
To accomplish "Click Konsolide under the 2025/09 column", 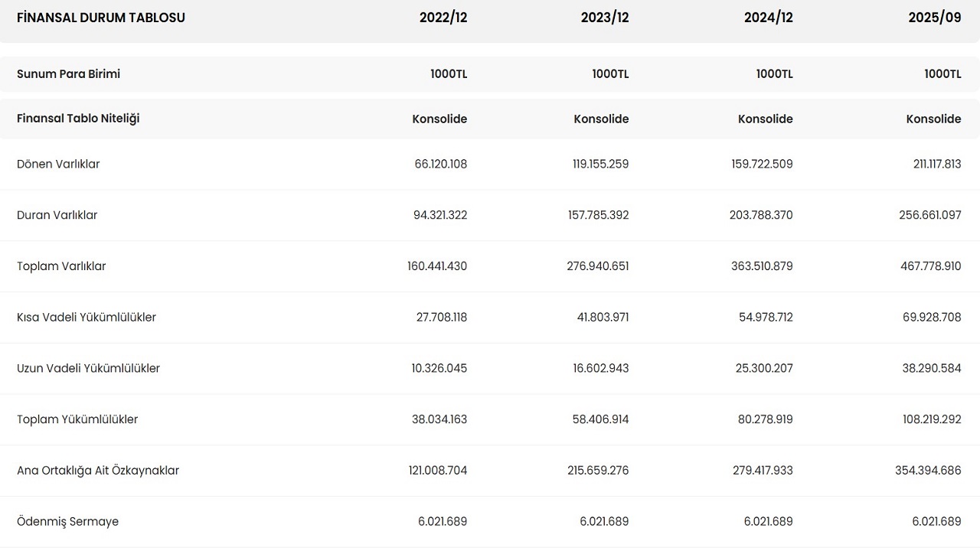I will (933, 119).
